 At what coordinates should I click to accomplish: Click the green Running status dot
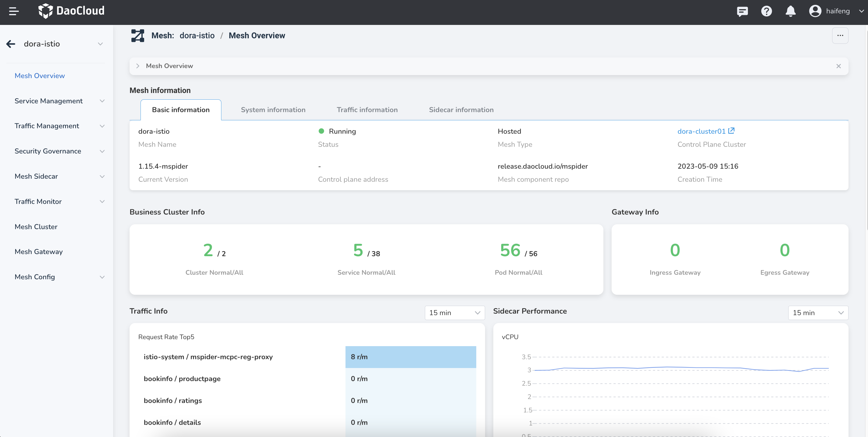pos(321,131)
